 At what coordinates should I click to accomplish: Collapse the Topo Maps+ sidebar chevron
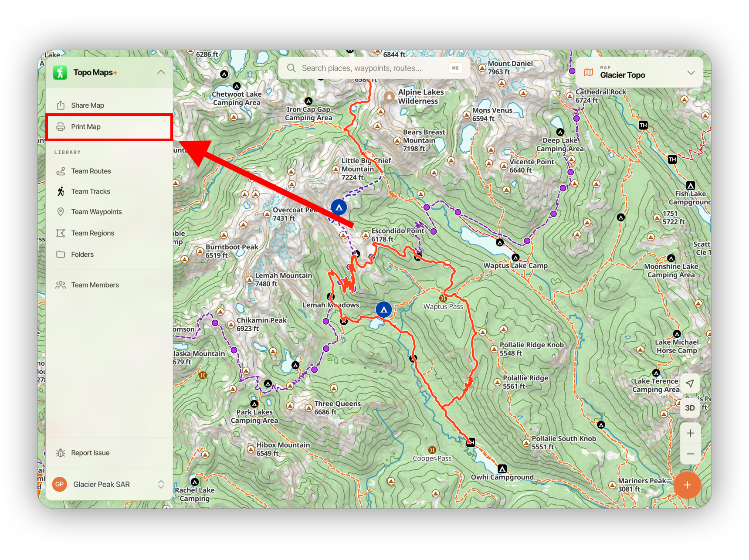161,72
